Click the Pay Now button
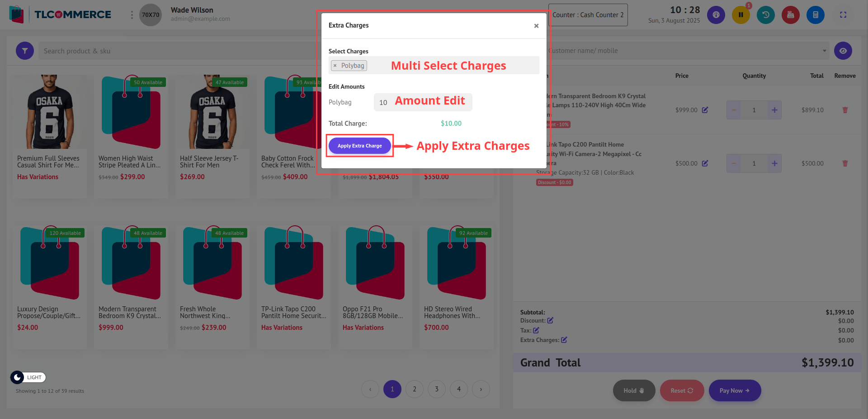Viewport: 868px width, 419px height. click(x=734, y=390)
